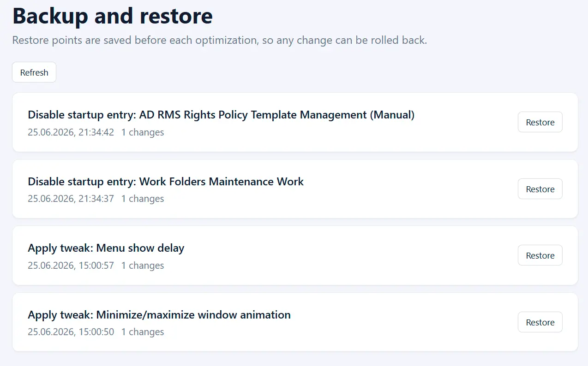Restore the Work Folders Maintenance Work entry
The height and width of the screenshot is (366, 588).
tap(540, 189)
